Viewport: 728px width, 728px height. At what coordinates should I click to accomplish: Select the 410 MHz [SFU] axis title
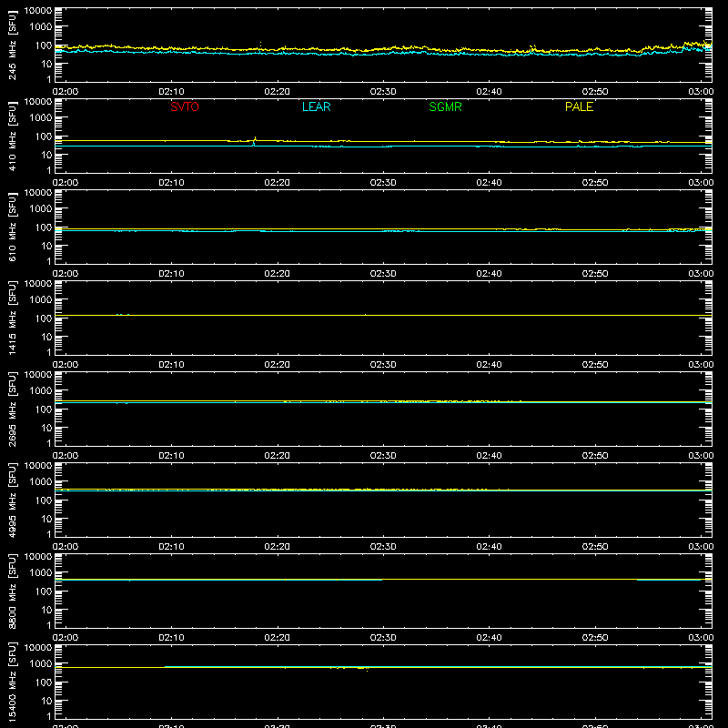pyautogui.click(x=12, y=136)
